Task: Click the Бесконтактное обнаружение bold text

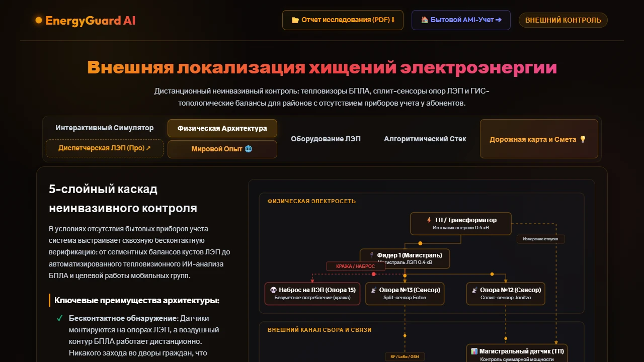Action: coord(124,318)
